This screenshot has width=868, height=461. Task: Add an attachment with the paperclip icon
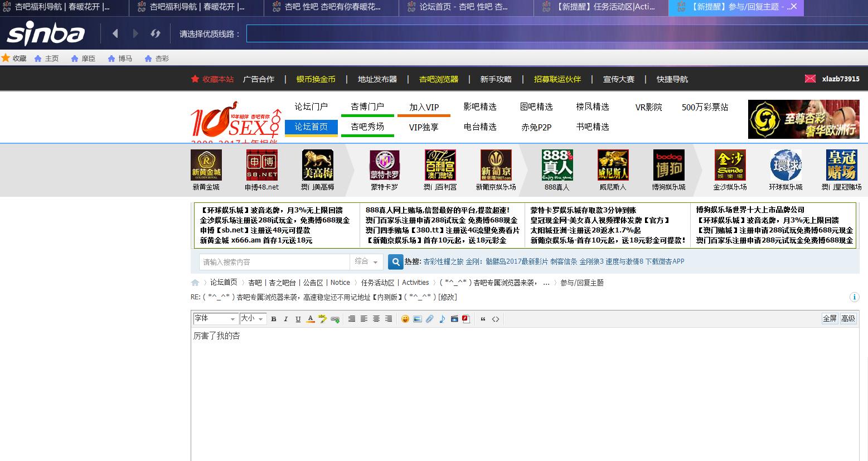(x=429, y=319)
